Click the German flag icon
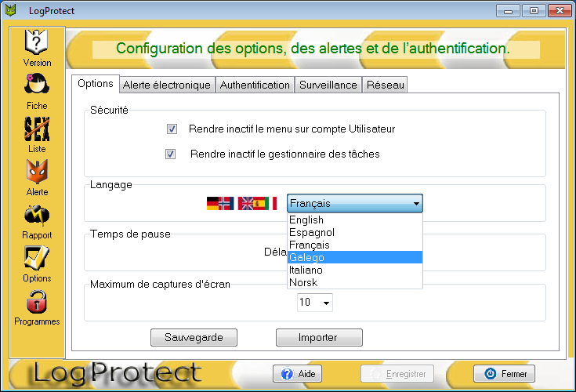The image size is (576, 392). click(212, 203)
